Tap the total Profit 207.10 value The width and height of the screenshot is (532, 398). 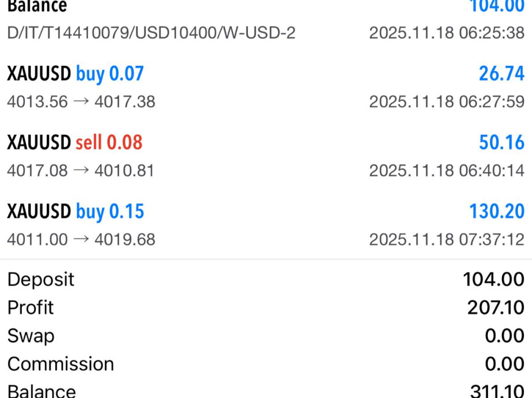click(496, 308)
